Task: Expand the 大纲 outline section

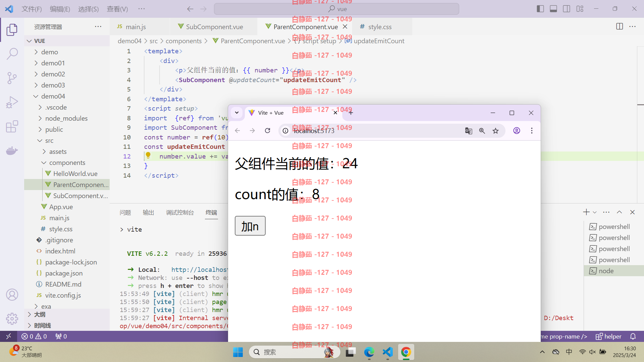Action: point(40,314)
